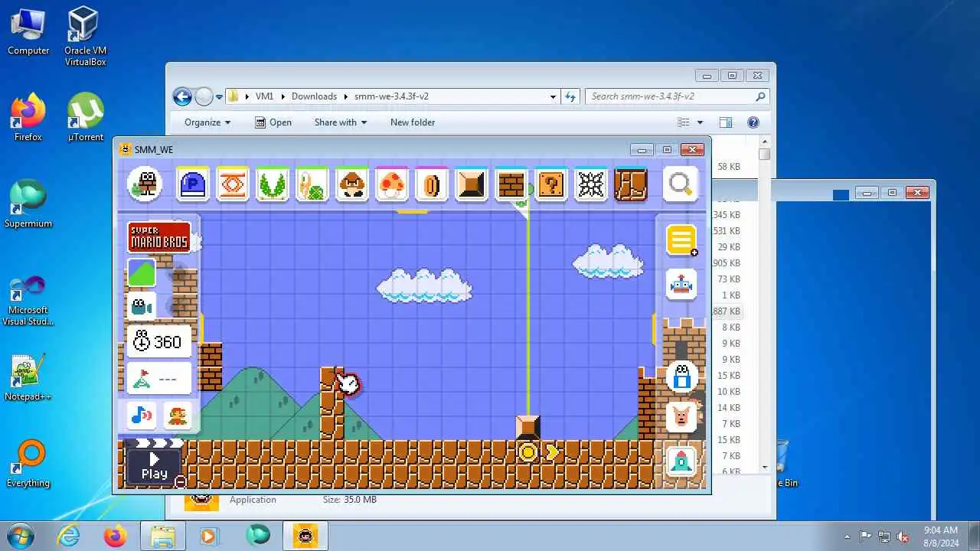Click Open in the Explorer toolbar
Image resolution: width=980 pixels, height=551 pixels.
click(x=273, y=122)
